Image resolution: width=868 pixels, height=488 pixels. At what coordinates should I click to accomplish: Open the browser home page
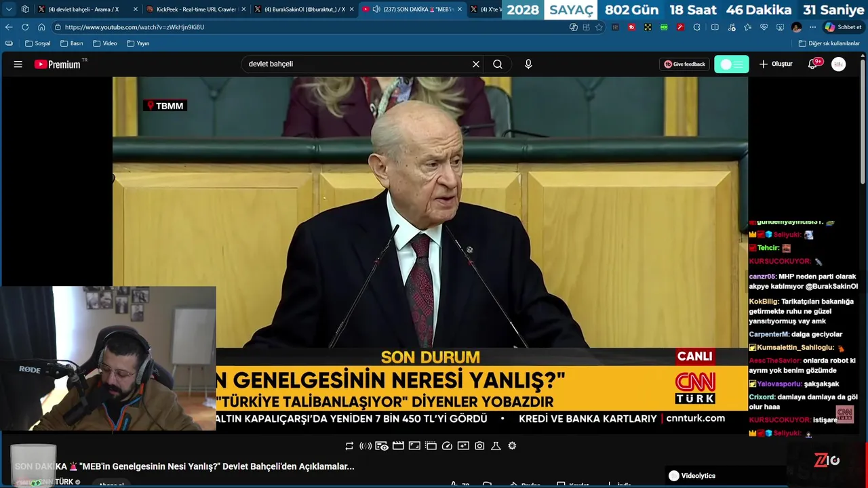click(41, 27)
